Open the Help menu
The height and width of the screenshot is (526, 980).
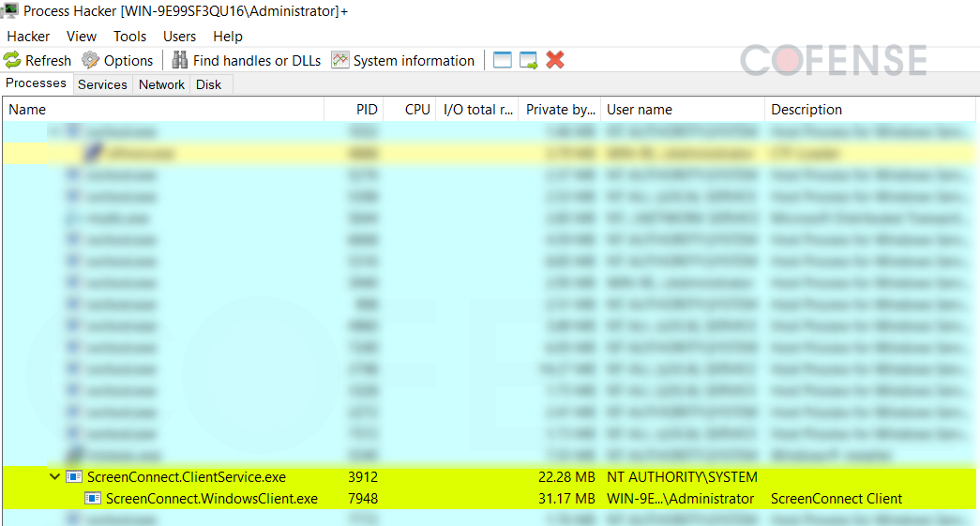(228, 37)
